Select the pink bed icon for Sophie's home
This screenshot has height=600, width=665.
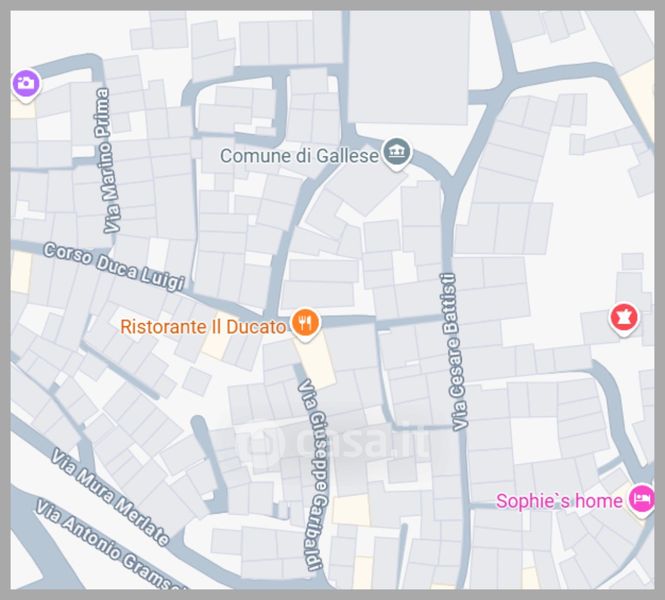click(x=642, y=499)
